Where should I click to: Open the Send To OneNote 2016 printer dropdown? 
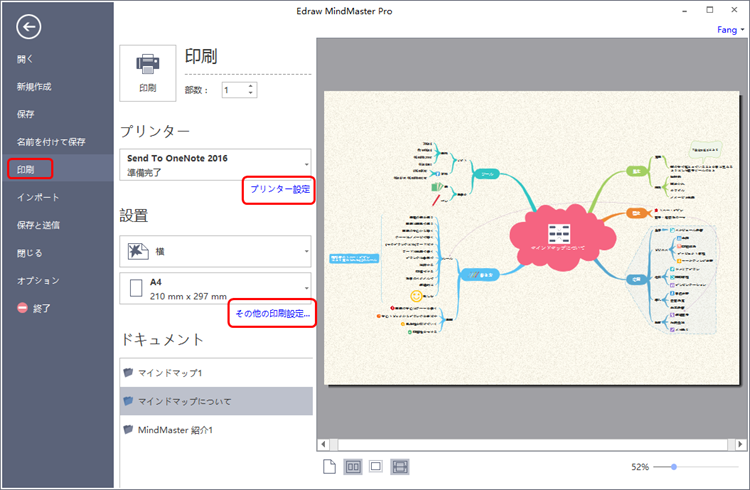pos(305,165)
